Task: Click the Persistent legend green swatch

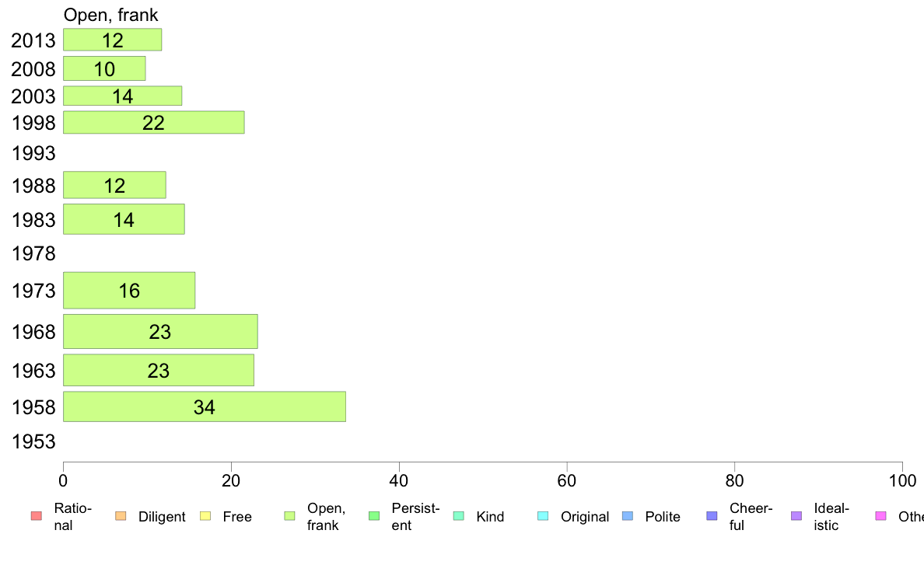Action: click(x=374, y=516)
